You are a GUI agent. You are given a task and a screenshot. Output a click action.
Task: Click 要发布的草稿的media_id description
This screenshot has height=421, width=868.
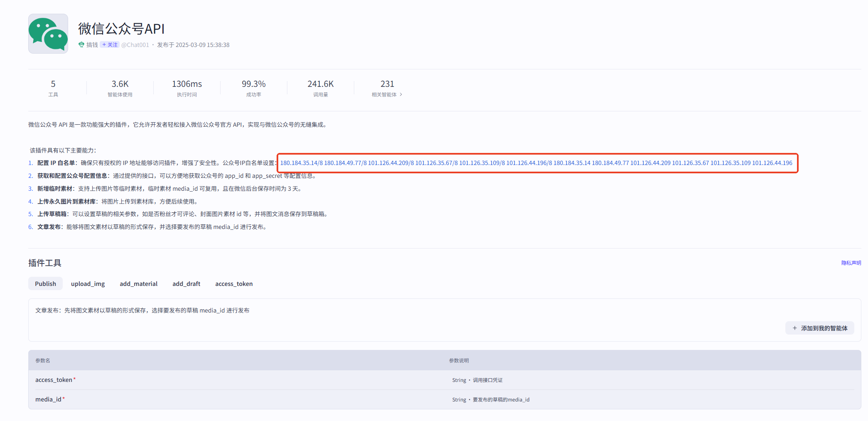click(x=501, y=399)
